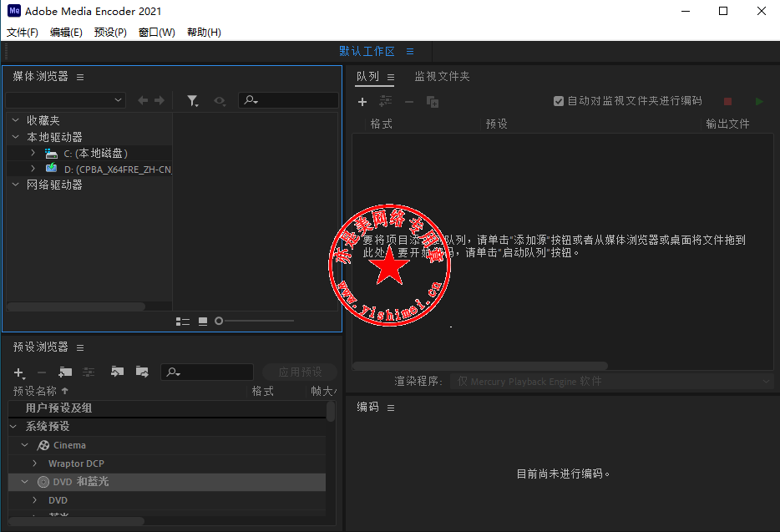This screenshot has height=532, width=780.
Task: Expand the DVD preset group
Action: [x=34, y=499]
